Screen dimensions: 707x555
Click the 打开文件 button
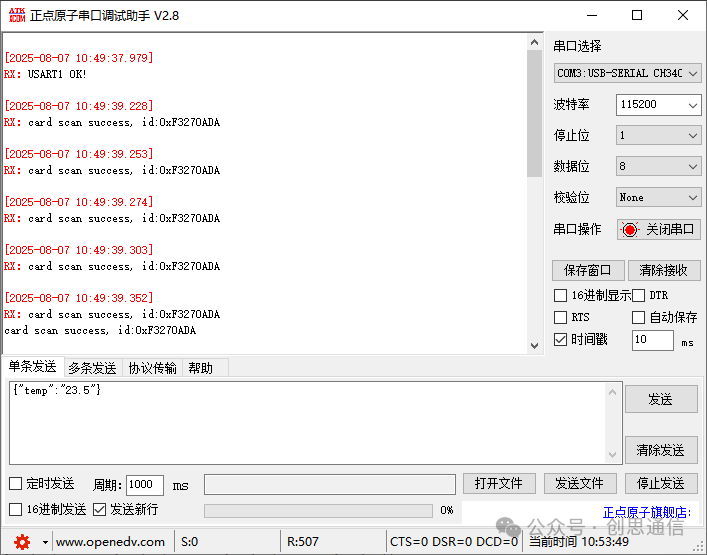499,484
